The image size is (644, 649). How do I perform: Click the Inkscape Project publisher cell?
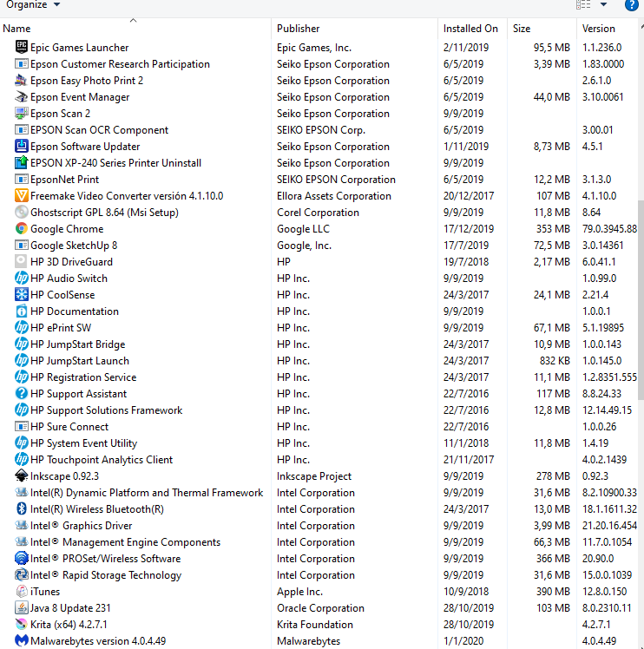314,476
